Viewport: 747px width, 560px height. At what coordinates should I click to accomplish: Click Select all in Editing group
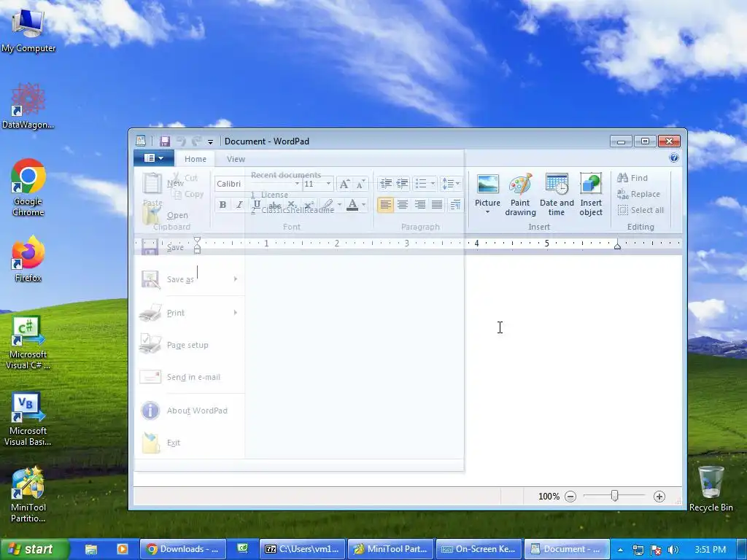click(x=640, y=210)
